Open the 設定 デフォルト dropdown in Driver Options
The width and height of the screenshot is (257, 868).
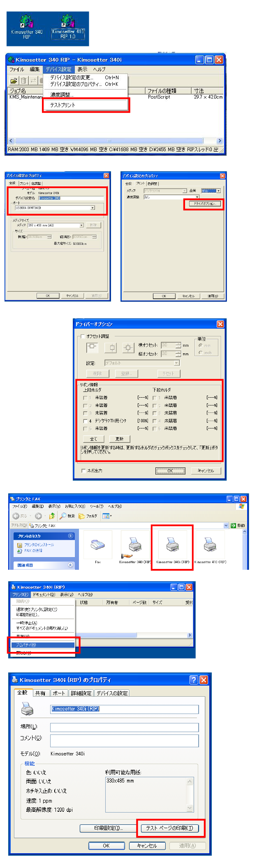(176, 363)
